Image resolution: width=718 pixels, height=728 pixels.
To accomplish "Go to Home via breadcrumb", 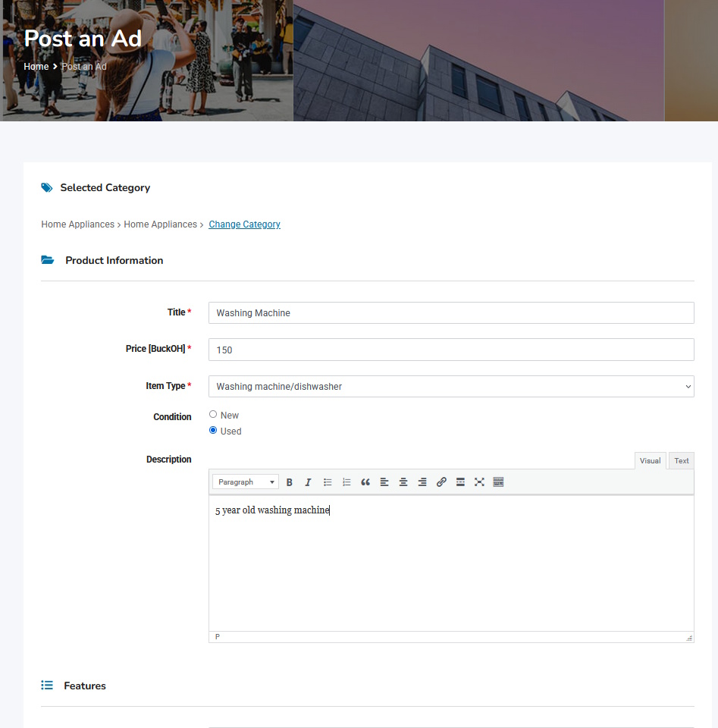I will pyautogui.click(x=36, y=67).
